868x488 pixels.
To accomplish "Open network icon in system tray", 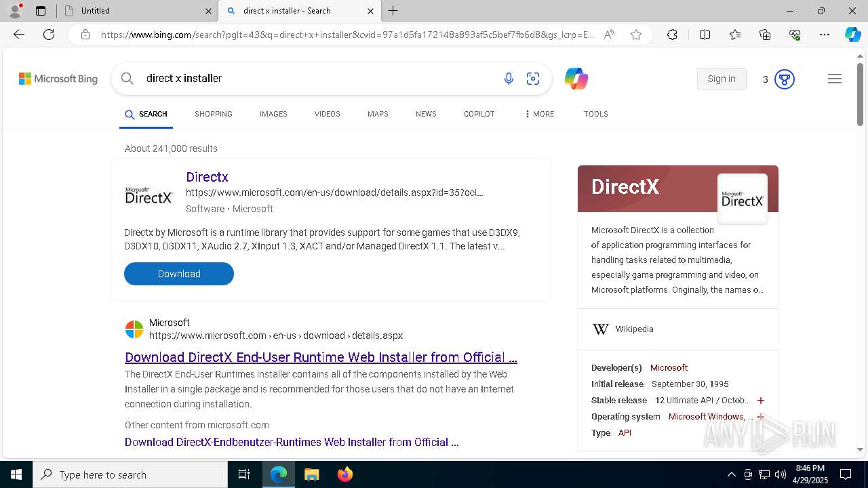I will (764, 474).
